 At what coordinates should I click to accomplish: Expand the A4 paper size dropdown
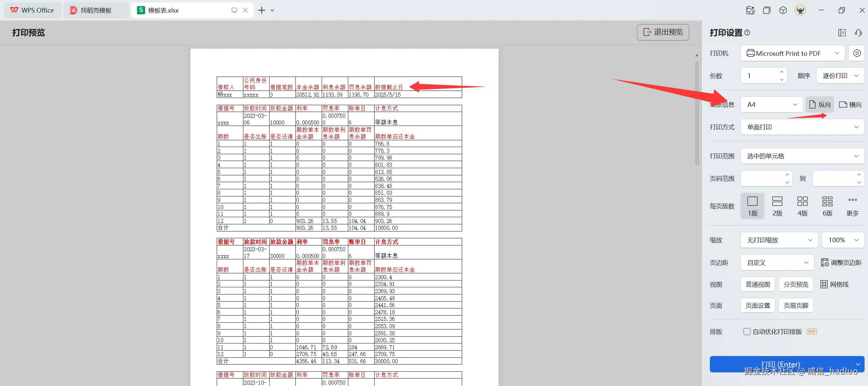(x=772, y=104)
